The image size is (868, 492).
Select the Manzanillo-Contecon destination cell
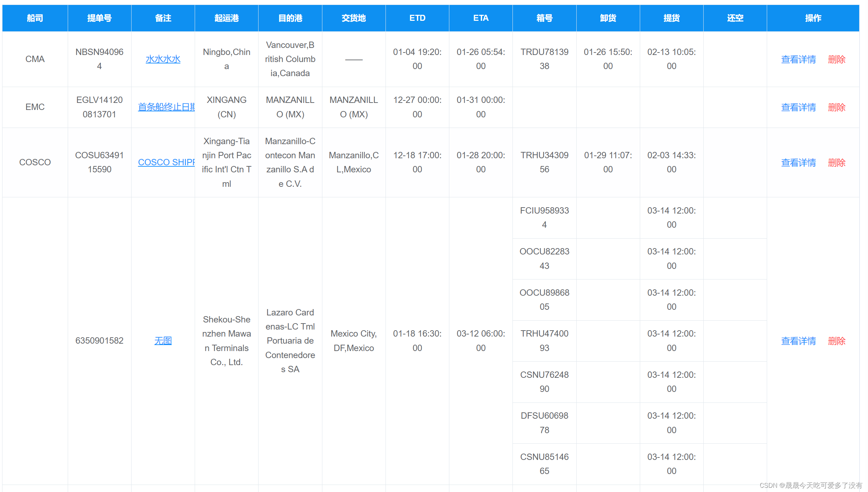[290, 162]
